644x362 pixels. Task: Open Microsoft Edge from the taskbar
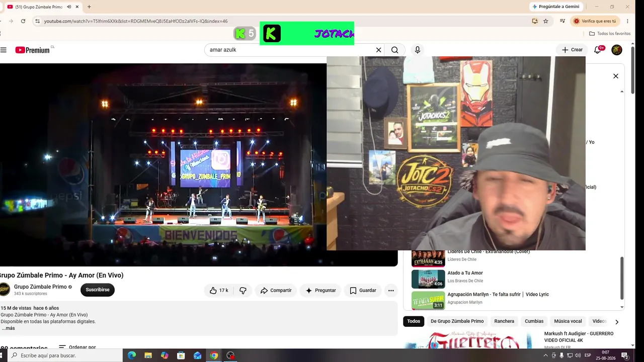(132, 355)
